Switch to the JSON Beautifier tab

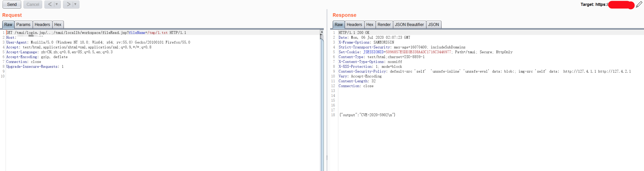click(x=409, y=25)
